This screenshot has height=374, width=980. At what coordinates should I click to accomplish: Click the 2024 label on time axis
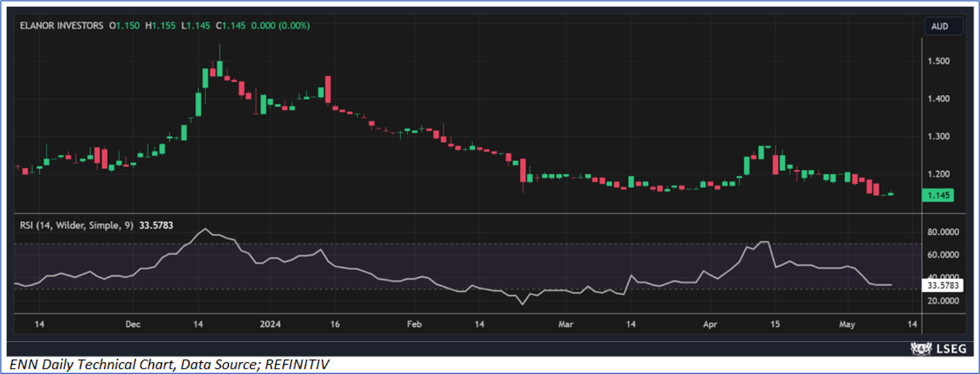270,324
